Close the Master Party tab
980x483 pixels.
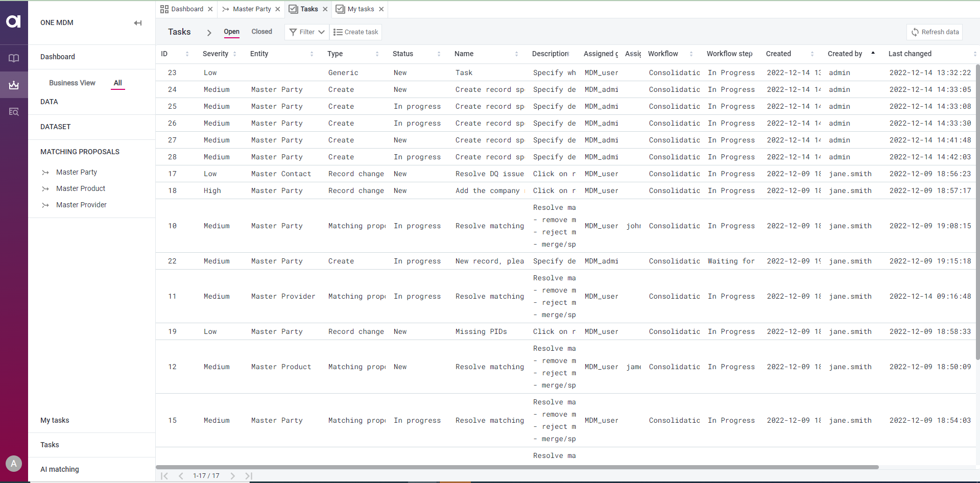tap(278, 9)
